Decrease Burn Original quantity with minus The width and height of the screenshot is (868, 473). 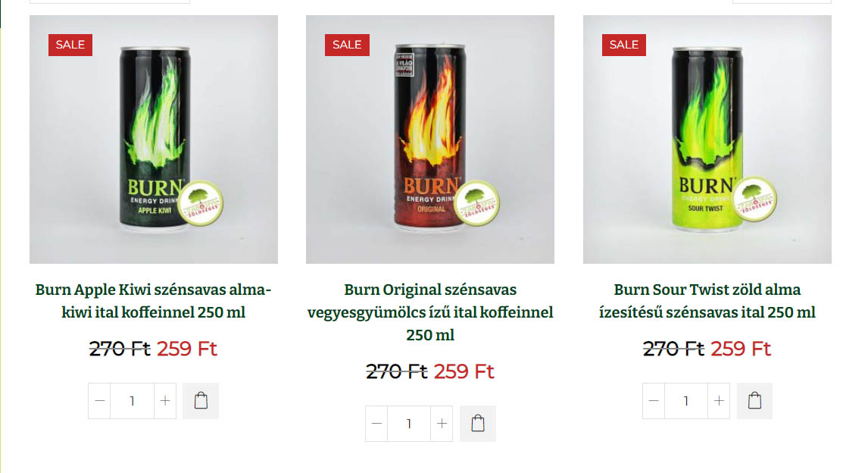pyautogui.click(x=376, y=424)
